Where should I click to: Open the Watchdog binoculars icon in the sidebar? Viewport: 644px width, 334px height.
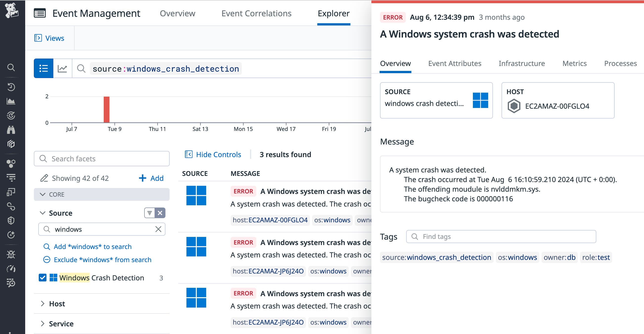pos(11,130)
